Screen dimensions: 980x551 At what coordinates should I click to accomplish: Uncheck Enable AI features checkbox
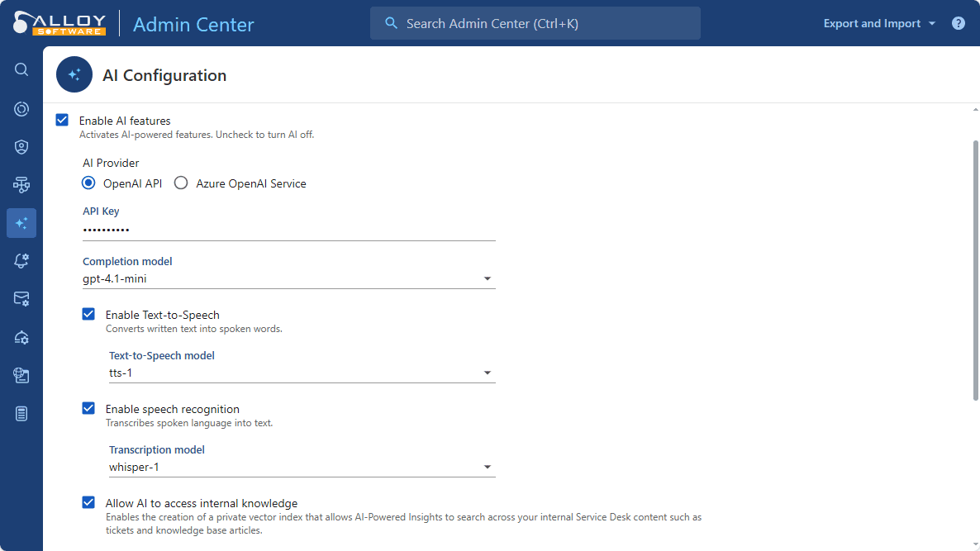pyautogui.click(x=62, y=121)
